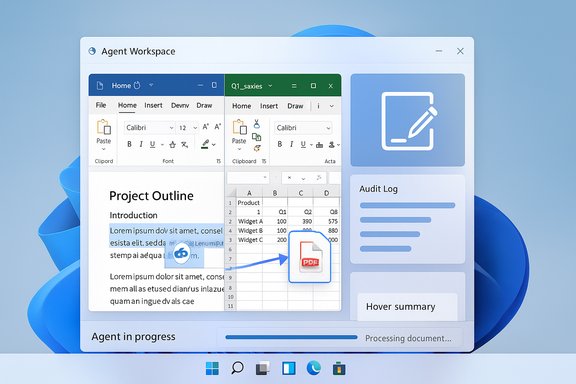Click the document edit thumbnail with pencil
The image size is (576, 384).
pos(408,120)
